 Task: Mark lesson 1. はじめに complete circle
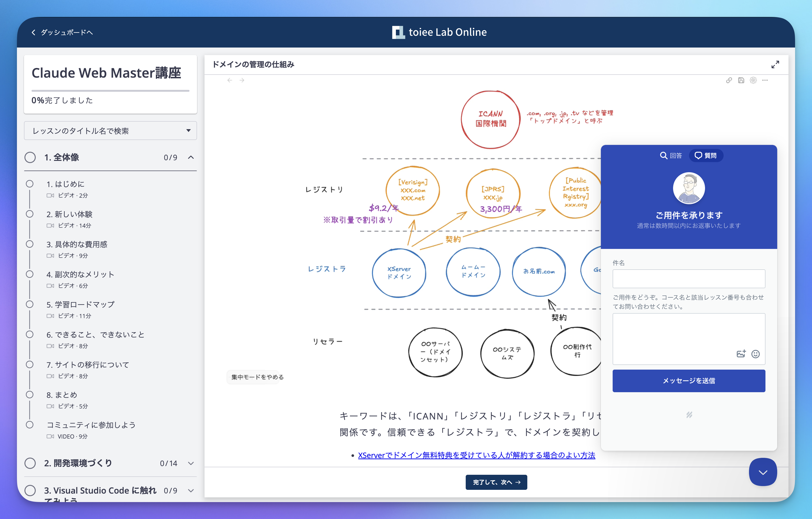(x=30, y=184)
